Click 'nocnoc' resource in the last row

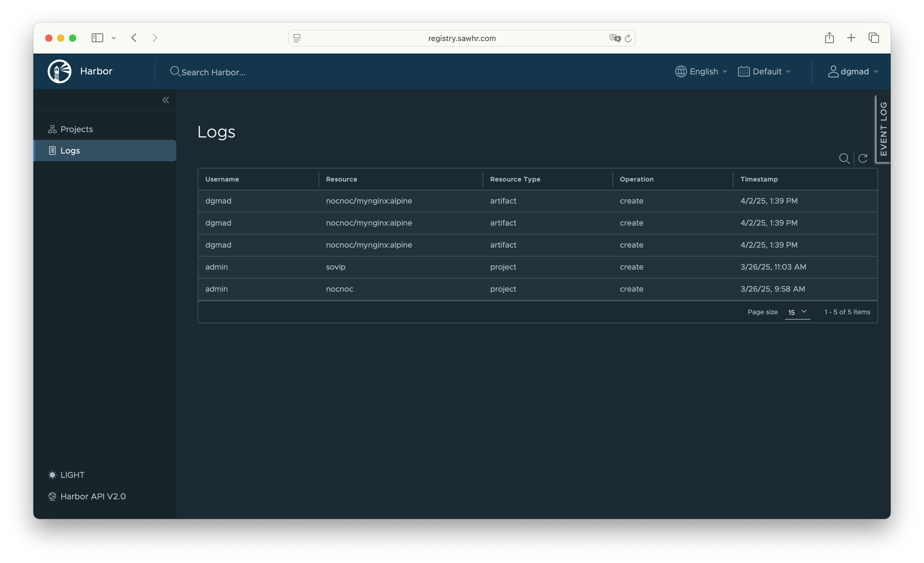[339, 289]
